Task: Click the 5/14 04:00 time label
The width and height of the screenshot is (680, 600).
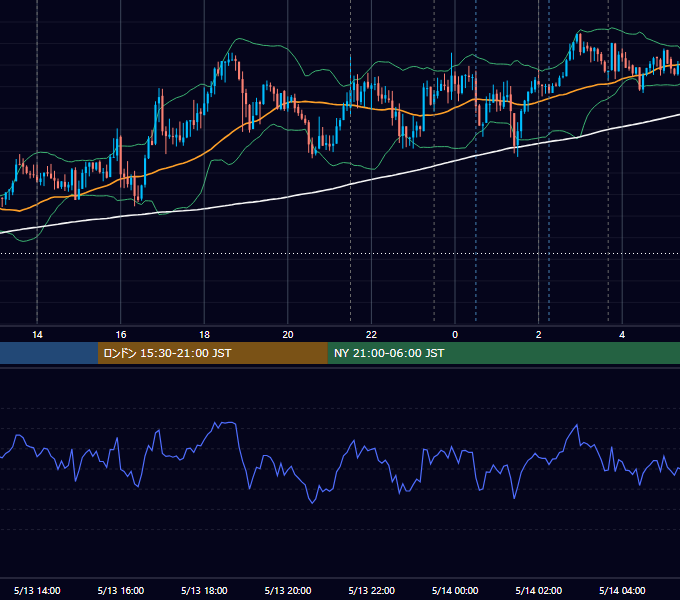Action: [622, 590]
